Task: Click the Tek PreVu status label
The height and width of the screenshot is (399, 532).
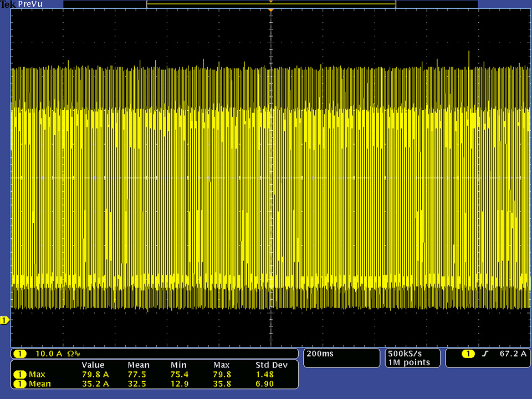Action: point(22,4)
